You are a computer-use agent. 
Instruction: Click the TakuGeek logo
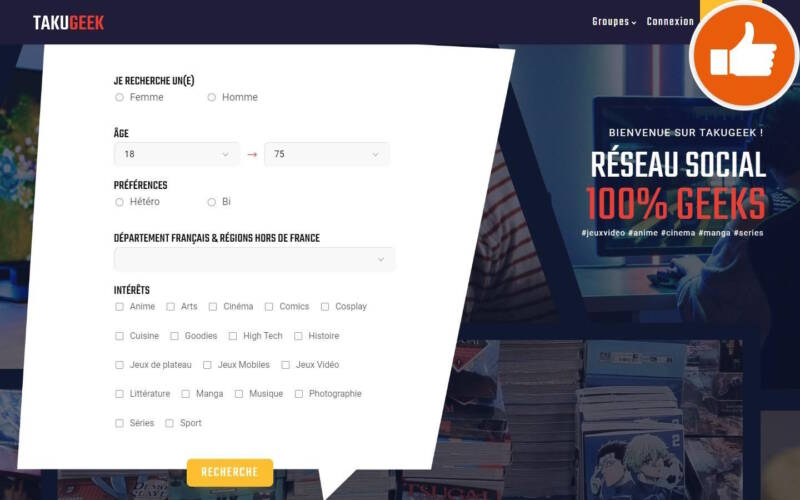[x=68, y=23]
